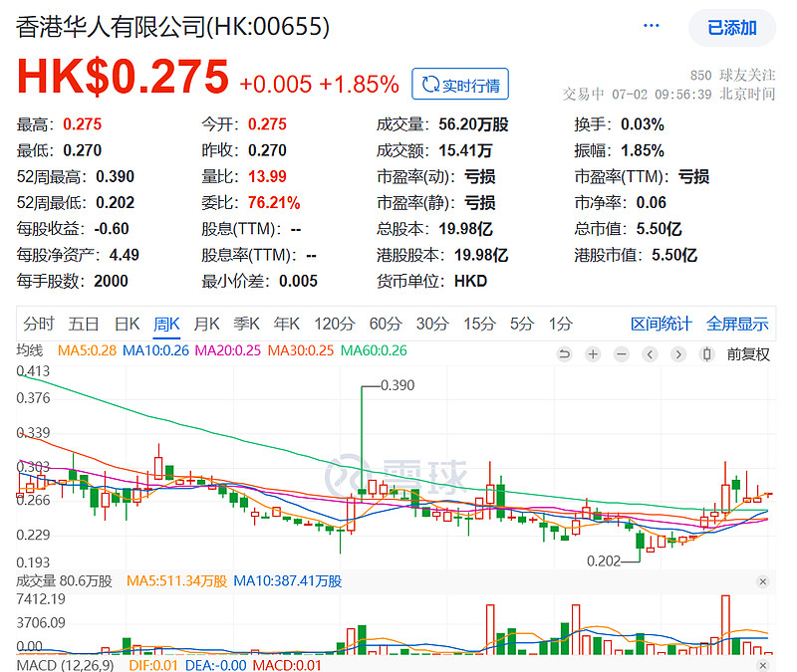
Task: Click the 850 球友关注 followers text
Action: coord(732,76)
